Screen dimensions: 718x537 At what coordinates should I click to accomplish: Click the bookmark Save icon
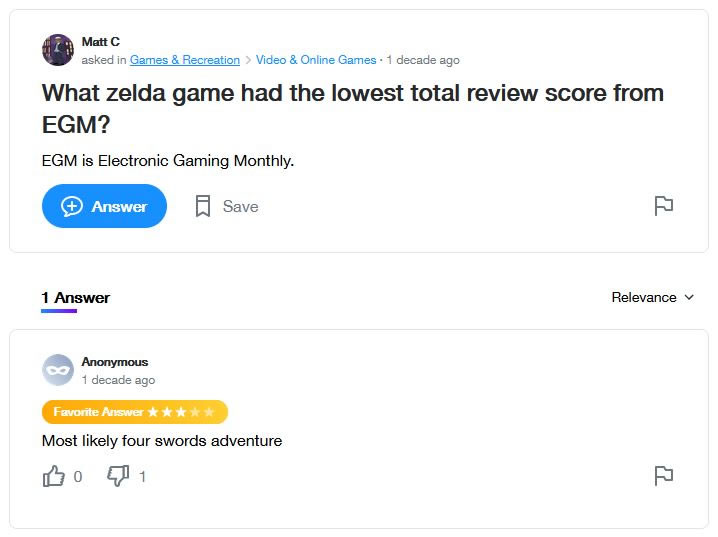point(203,206)
